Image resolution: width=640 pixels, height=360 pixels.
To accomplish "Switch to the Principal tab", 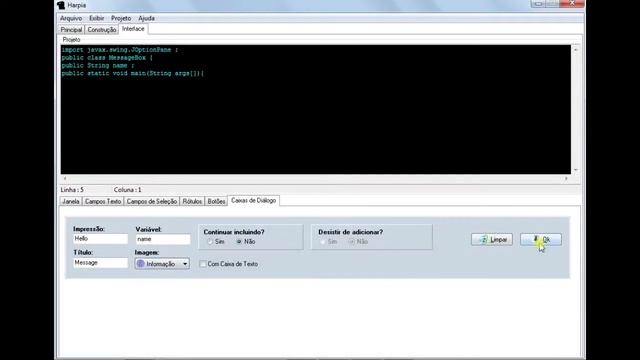I will click(71, 30).
